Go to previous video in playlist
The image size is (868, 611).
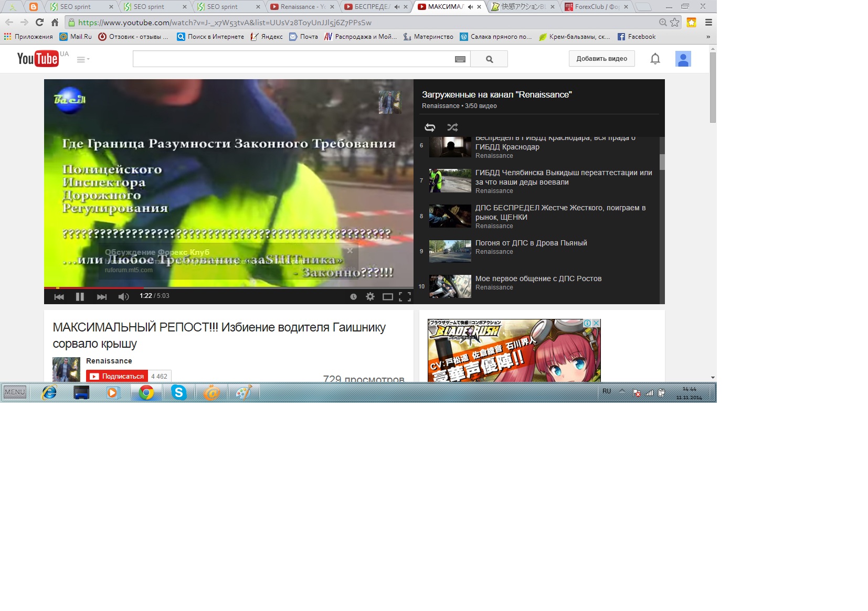(x=59, y=297)
